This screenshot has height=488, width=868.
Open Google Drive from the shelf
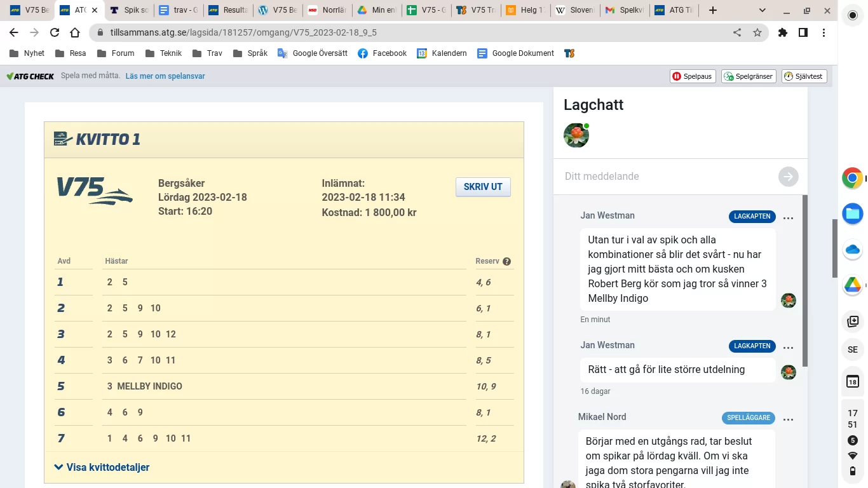(x=852, y=285)
